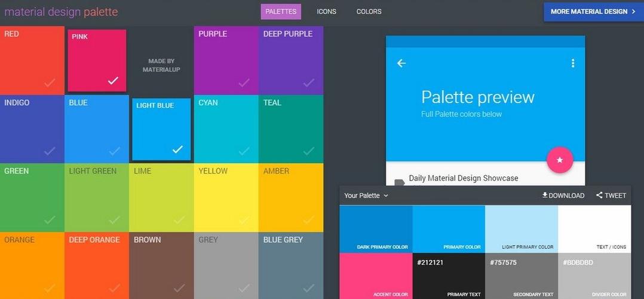Switch to the ICONS tab
644x299 pixels.
[327, 11]
